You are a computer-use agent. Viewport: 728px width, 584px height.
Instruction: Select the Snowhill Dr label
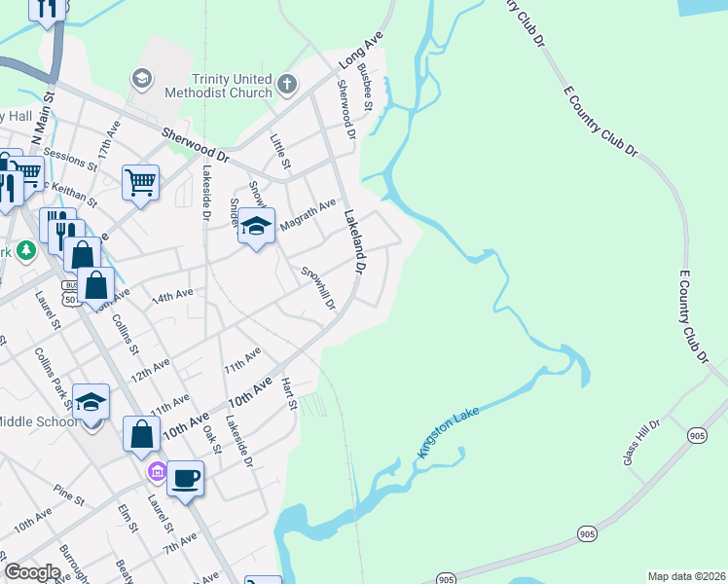318,288
